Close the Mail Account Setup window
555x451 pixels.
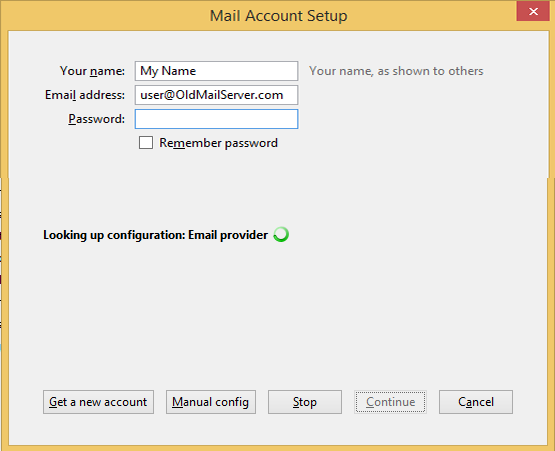coord(533,11)
